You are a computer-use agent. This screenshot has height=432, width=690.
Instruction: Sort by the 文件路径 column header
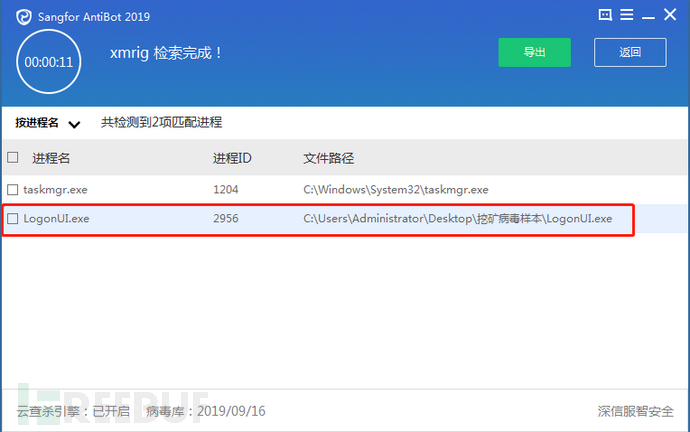[329, 158]
